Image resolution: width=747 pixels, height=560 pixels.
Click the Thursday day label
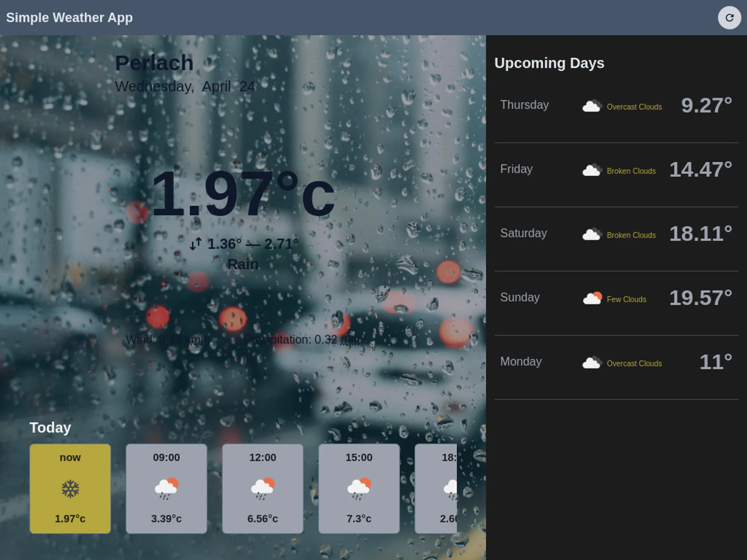click(524, 105)
